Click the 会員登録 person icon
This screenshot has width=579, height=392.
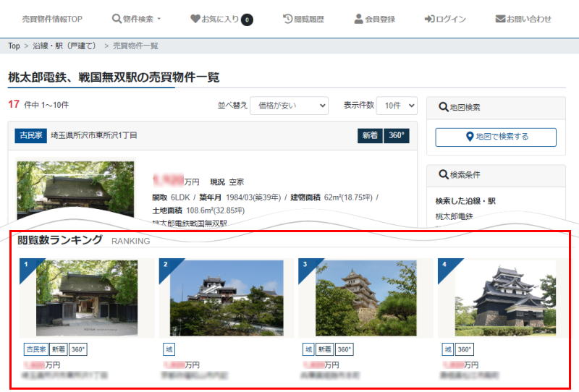point(358,19)
